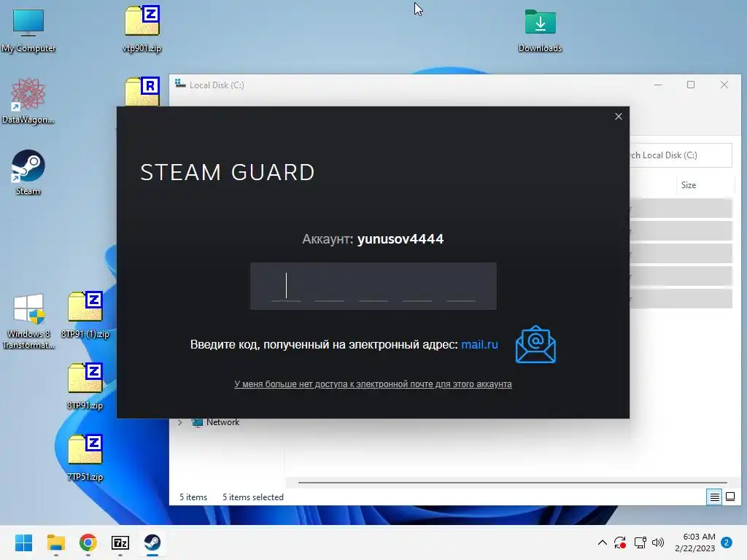Open 7-Zip from the taskbar
The width and height of the screenshot is (747, 560).
pyautogui.click(x=120, y=542)
